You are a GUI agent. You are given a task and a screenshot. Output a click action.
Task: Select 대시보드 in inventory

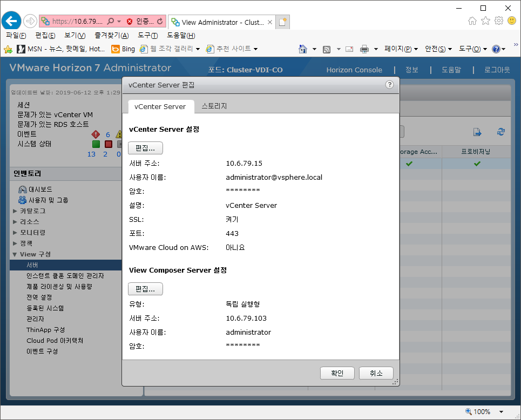click(40, 189)
